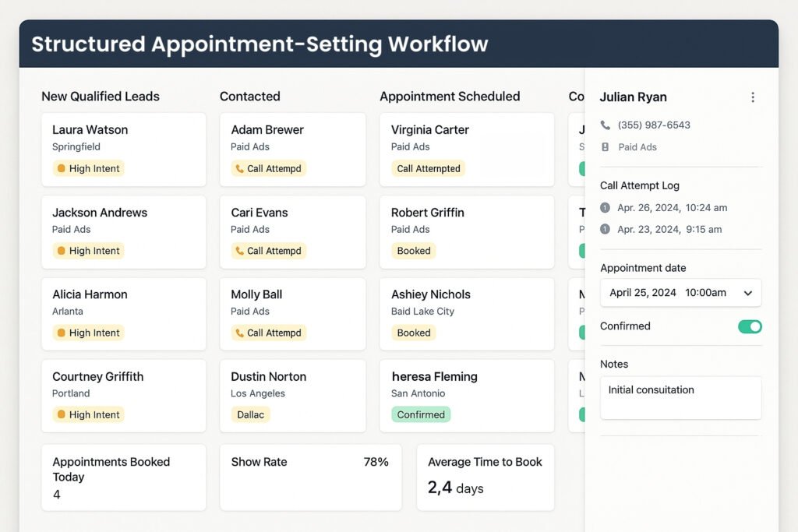Toggle the Confirmed switch off
This screenshot has width=798, height=532.
(x=749, y=326)
